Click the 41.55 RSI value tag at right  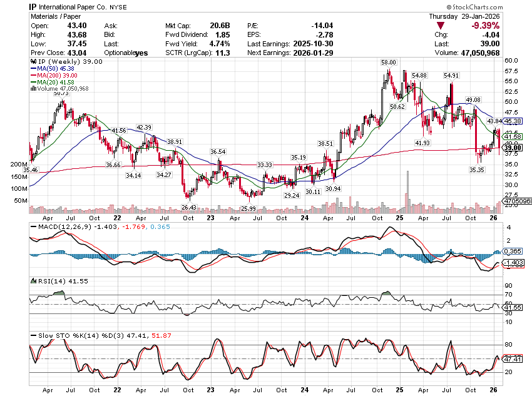click(x=513, y=307)
